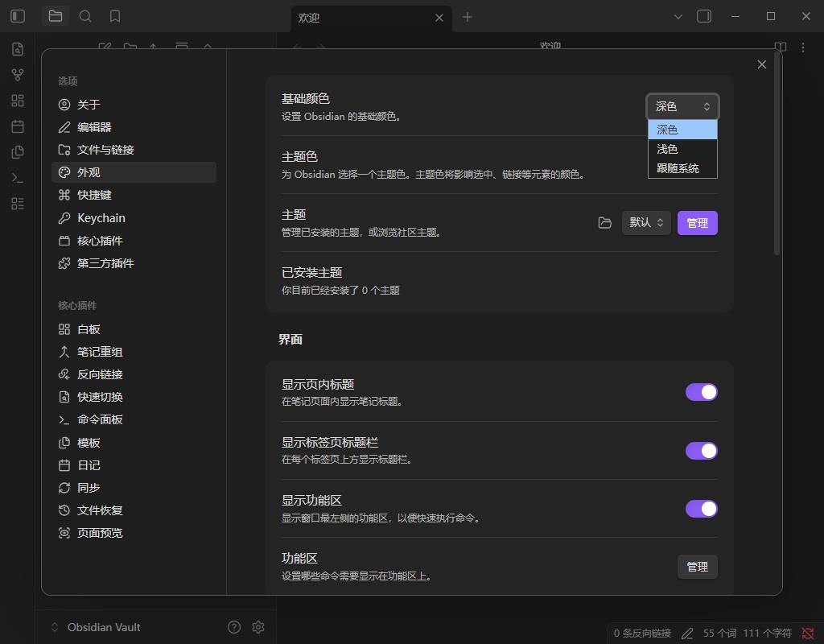
Task: Click the sync-off icon in the status bar
Action: [x=807, y=633]
